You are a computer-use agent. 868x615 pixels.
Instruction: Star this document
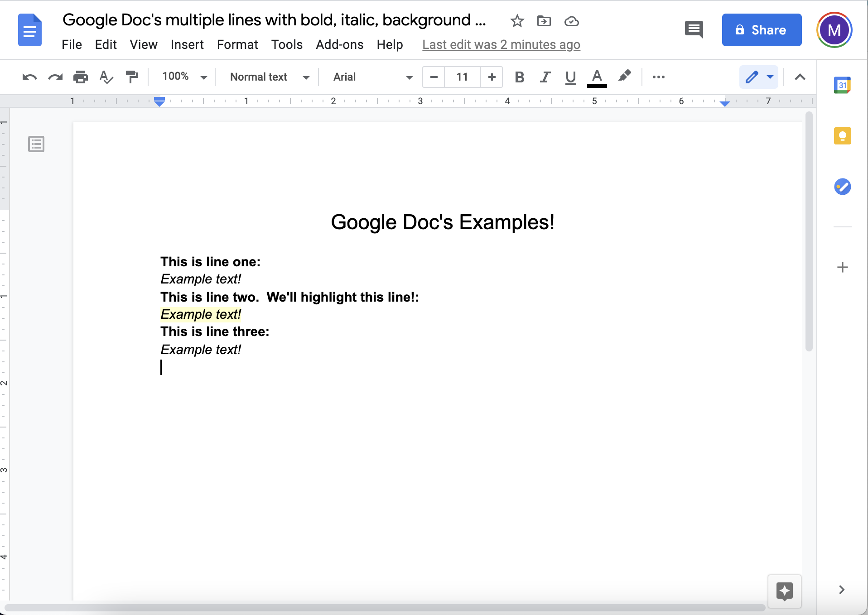point(517,21)
